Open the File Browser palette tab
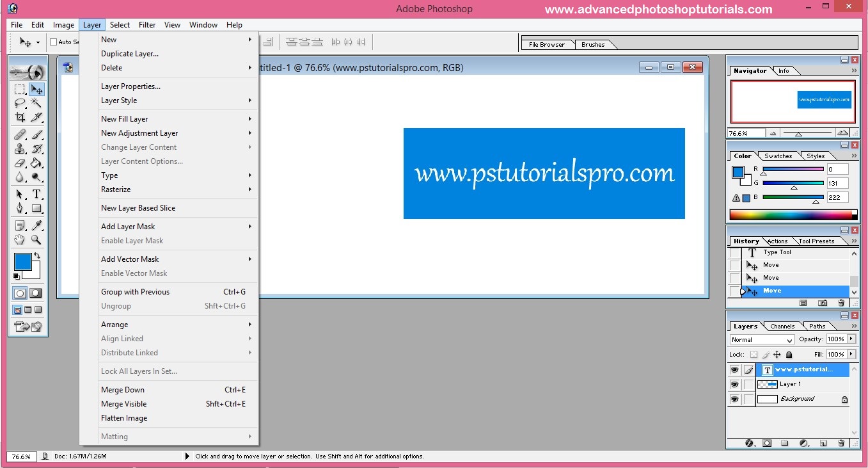The image size is (868, 468). point(547,45)
